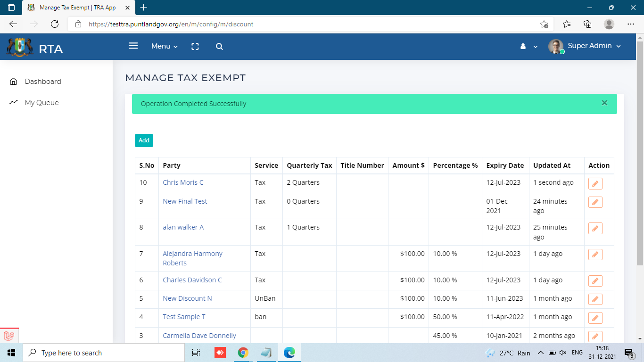Click the Expiry Date column header
Image resolution: width=644 pixels, height=362 pixels.
click(505, 165)
